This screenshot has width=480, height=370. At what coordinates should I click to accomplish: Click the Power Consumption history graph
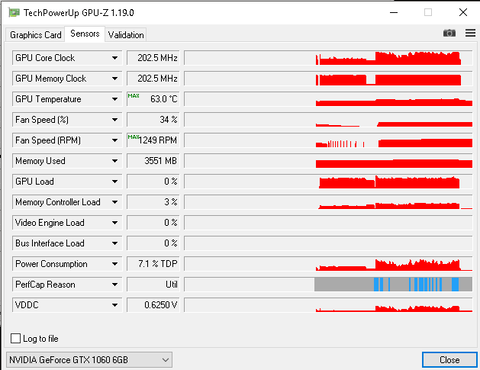(x=328, y=264)
